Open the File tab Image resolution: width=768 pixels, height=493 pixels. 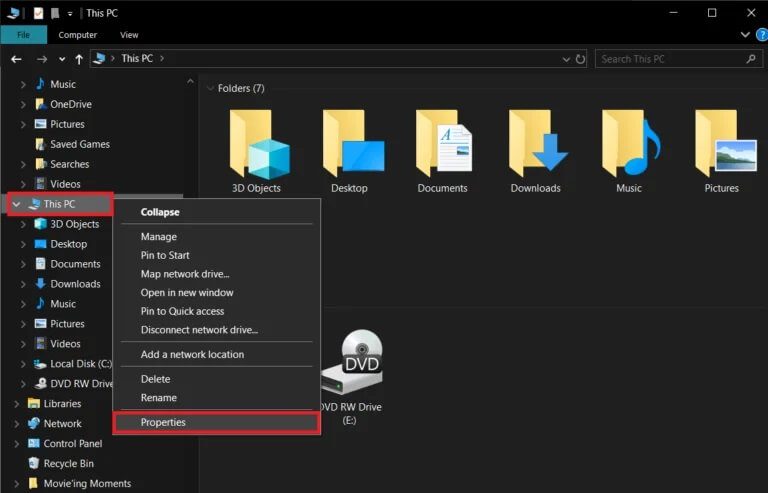[x=23, y=34]
